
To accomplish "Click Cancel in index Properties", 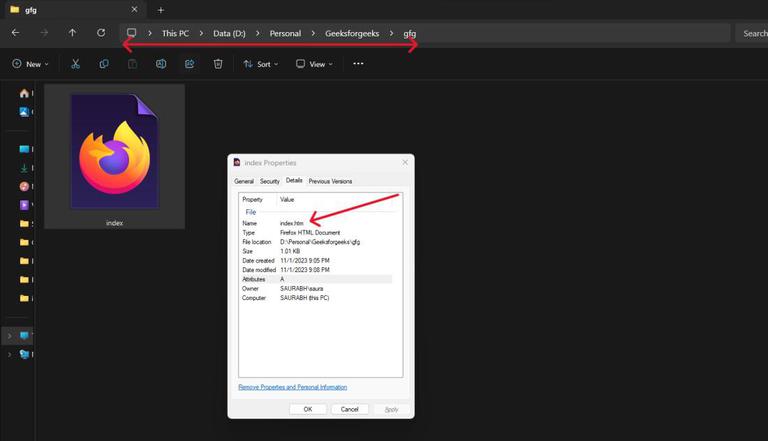I will pyautogui.click(x=350, y=409).
